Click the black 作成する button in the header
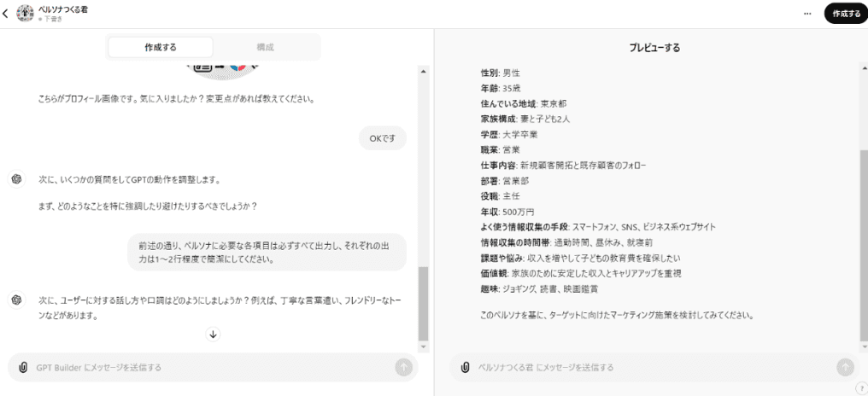This screenshot has width=868, height=396. click(x=846, y=14)
